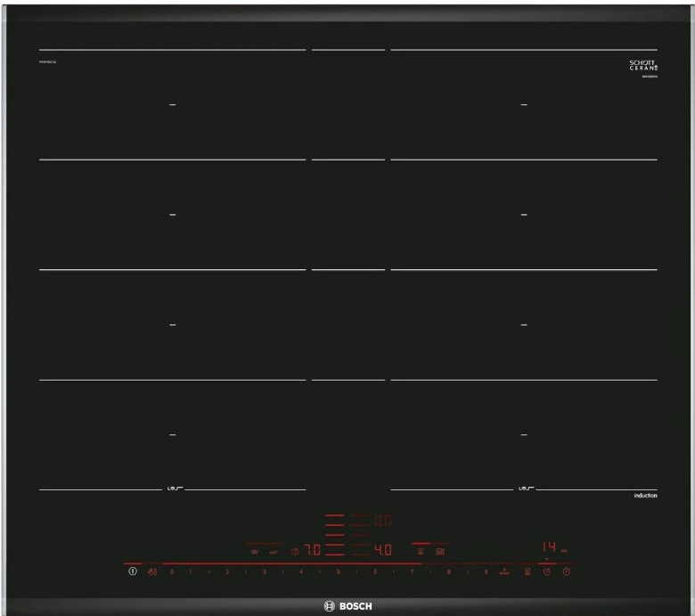The image size is (695, 616).
Task: Tap the flex zone icon left of MoveMode
Action: point(420,551)
